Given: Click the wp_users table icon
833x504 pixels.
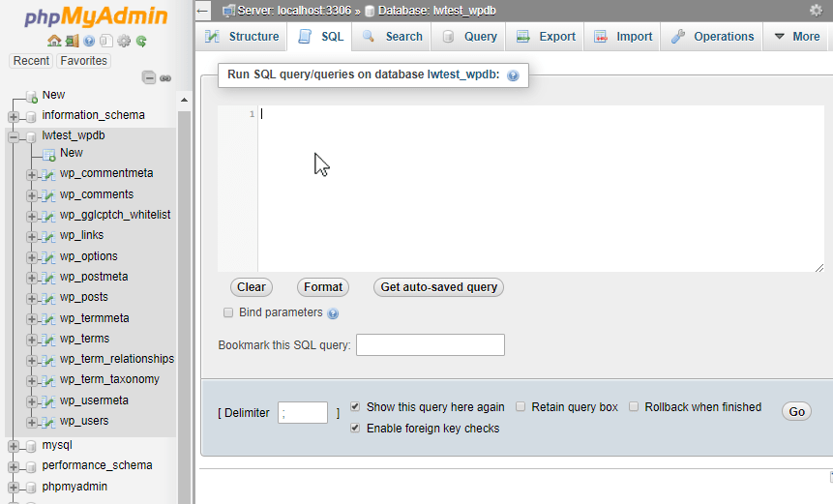Looking at the screenshot, I should click(48, 422).
